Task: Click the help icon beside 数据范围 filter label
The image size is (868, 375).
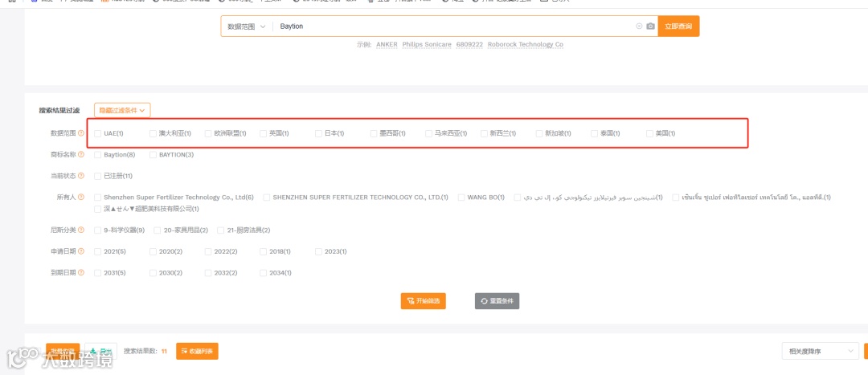Action: coord(81,133)
